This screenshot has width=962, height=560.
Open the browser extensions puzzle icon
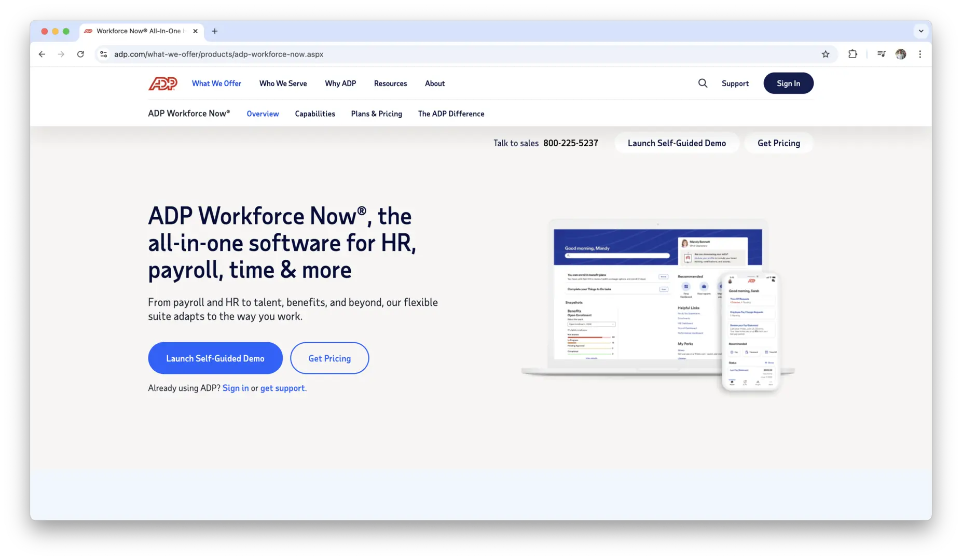(x=853, y=54)
